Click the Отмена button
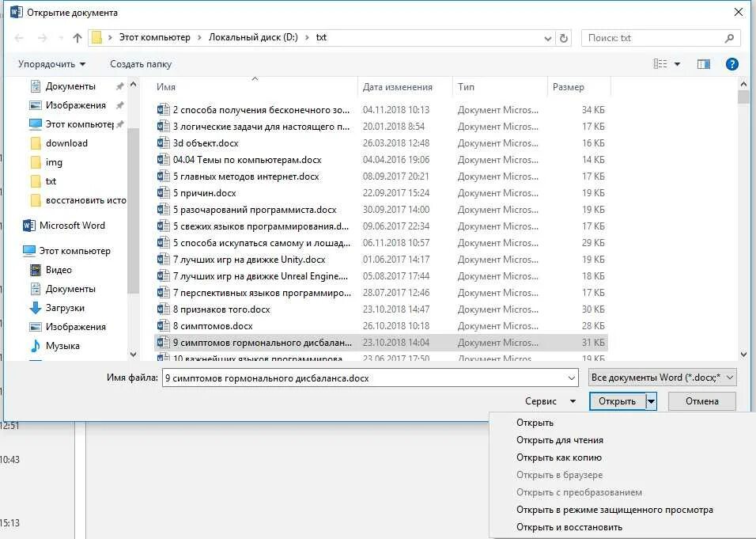The width and height of the screenshot is (756, 539). [x=702, y=401]
